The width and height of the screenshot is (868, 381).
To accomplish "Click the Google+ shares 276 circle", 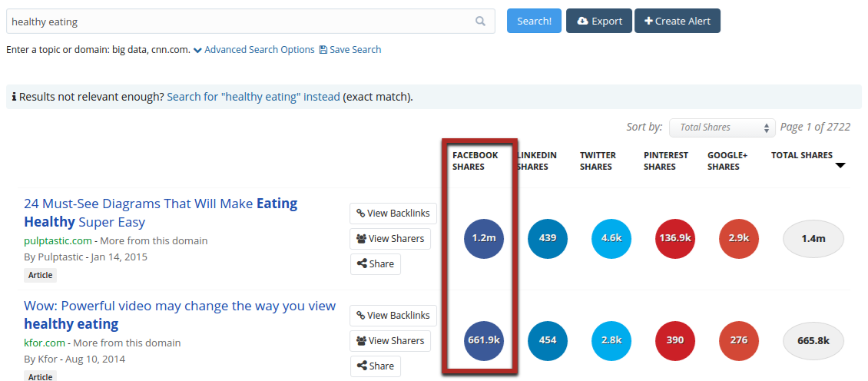I will pos(739,340).
